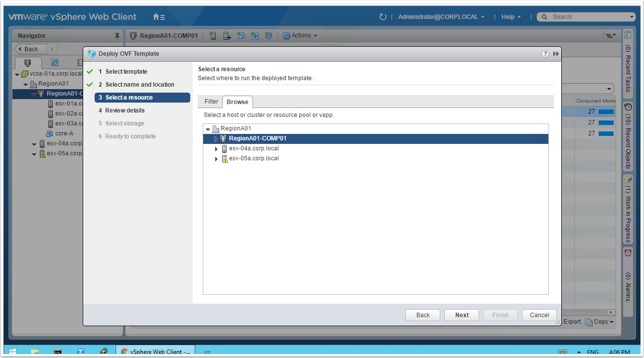Collapse the RegionA01 node in dialog tree
This screenshot has height=358, width=644.
[208, 129]
